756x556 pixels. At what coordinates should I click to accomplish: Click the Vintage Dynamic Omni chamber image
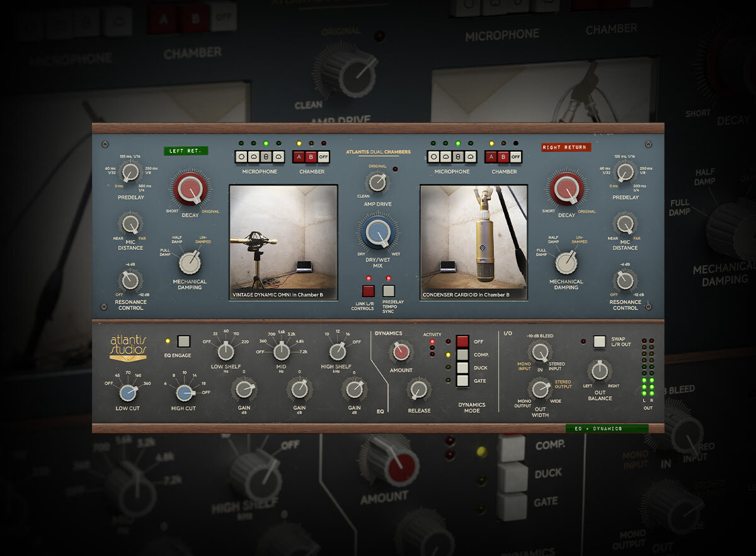click(x=283, y=242)
